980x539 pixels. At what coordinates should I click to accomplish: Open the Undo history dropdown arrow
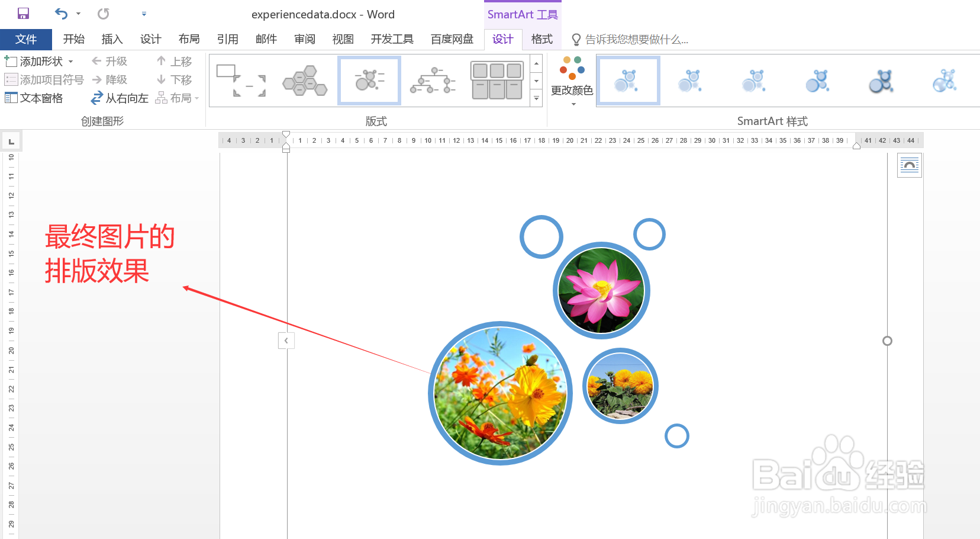78,14
